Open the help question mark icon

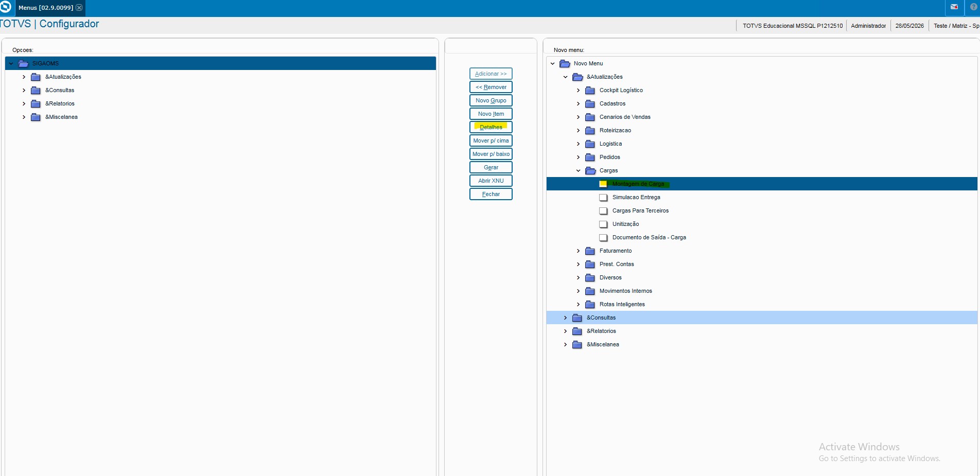(x=973, y=7)
